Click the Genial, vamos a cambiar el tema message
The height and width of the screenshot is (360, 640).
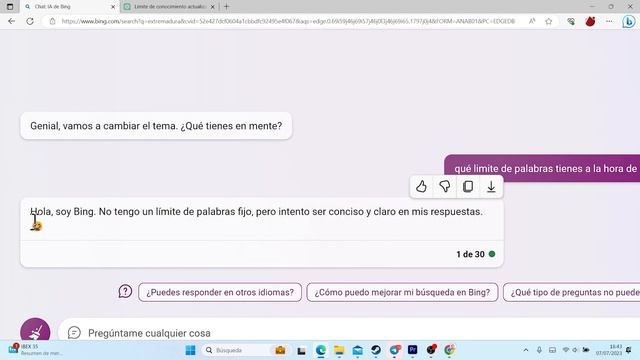click(156, 126)
